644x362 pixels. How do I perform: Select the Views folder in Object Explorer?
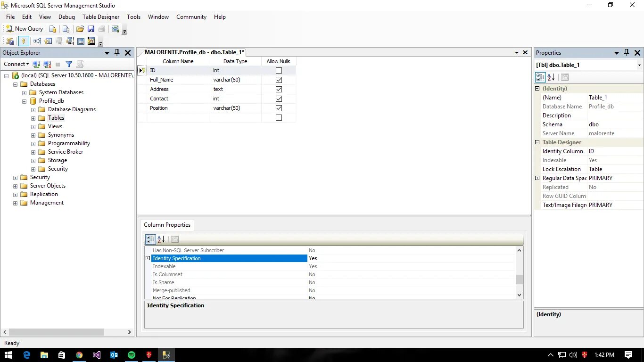tap(55, 126)
